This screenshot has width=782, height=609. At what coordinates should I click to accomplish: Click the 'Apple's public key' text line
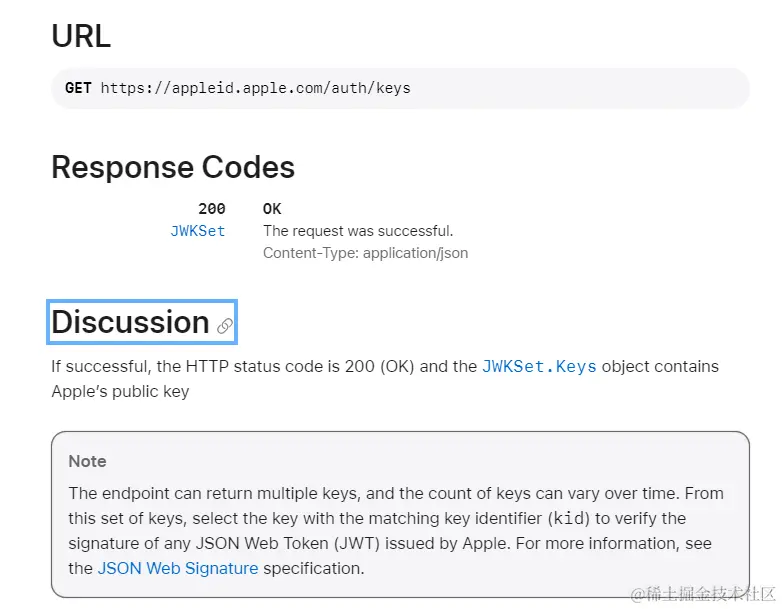pyautogui.click(x=120, y=391)
